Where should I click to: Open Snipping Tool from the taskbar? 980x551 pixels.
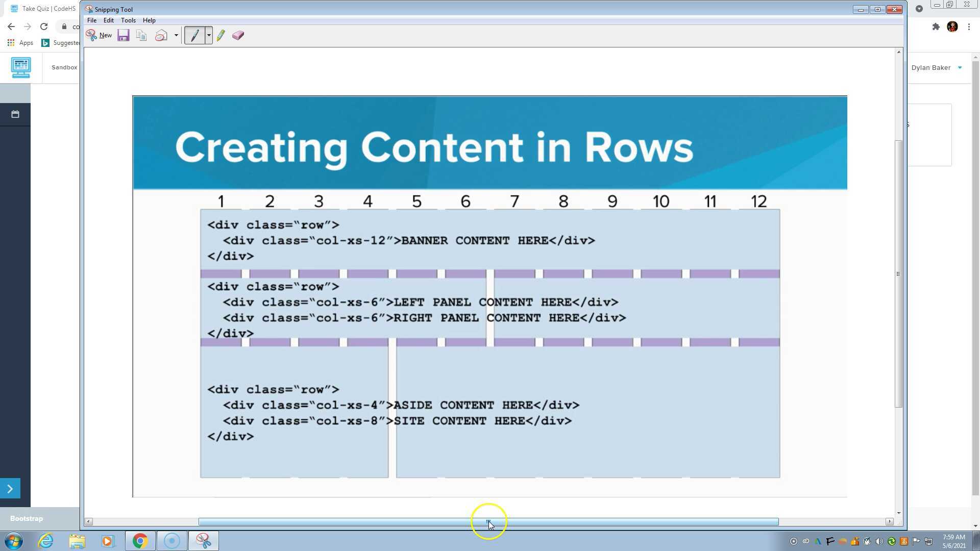click(203, 541)
